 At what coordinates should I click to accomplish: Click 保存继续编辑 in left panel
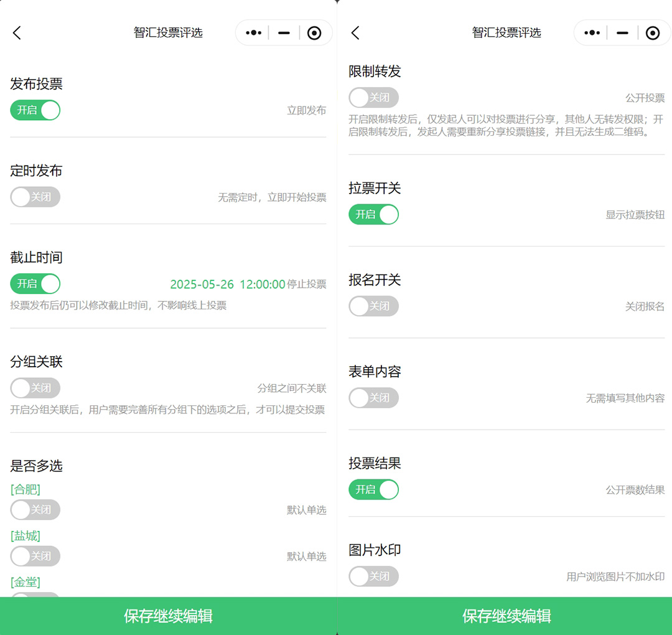[x=168, y=616]
